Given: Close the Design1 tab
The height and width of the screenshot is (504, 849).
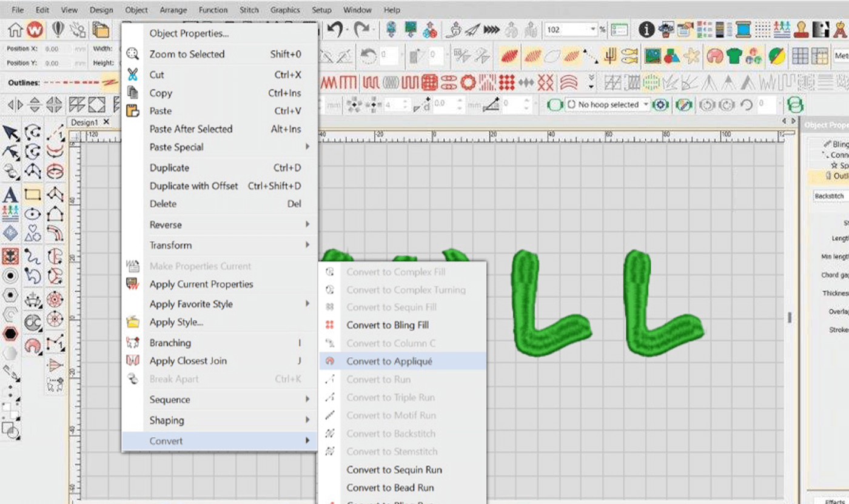Looking at the screenshot, I should click(106, 123).
